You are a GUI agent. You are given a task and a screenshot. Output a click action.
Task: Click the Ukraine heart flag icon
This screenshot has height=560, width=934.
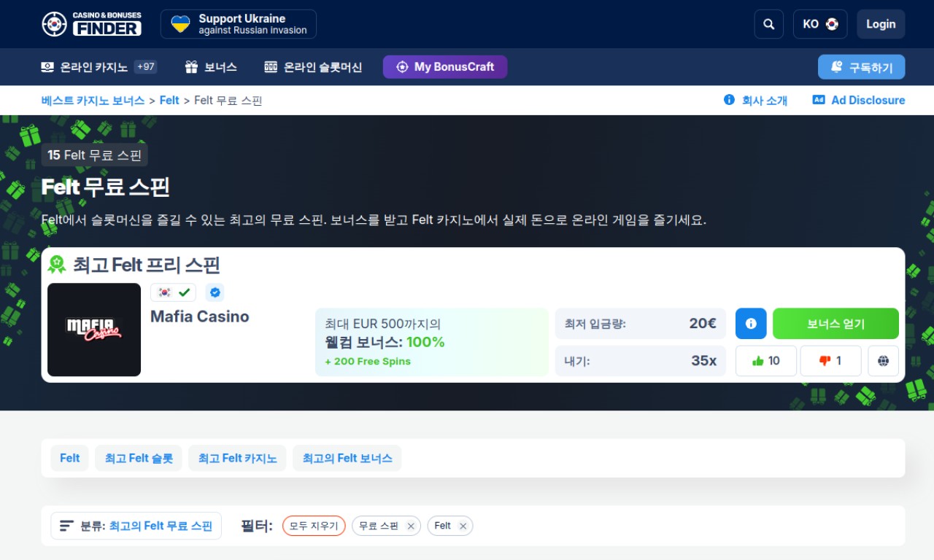click(180, 24)
